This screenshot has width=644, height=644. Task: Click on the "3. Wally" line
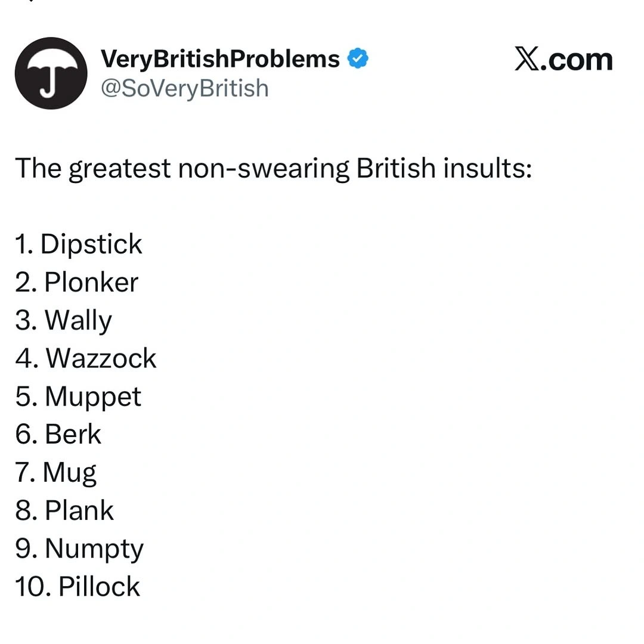click(64, 321)
